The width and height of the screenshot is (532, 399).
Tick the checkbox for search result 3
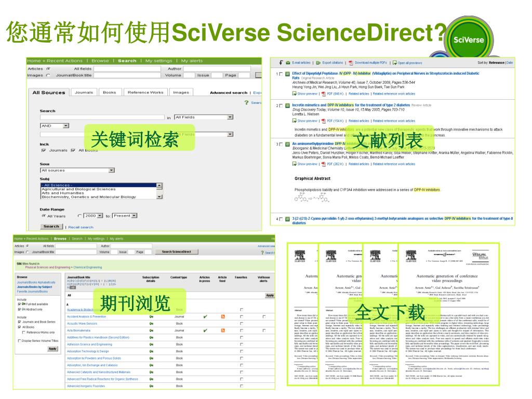(x=281, y=144)
